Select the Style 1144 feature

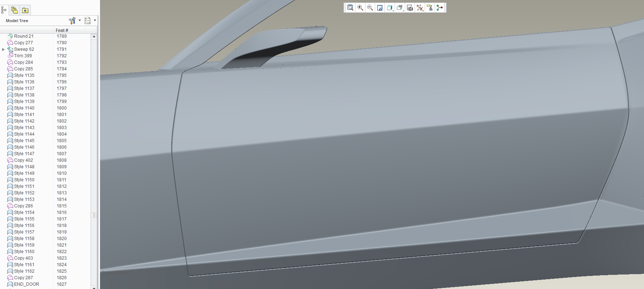24,134
